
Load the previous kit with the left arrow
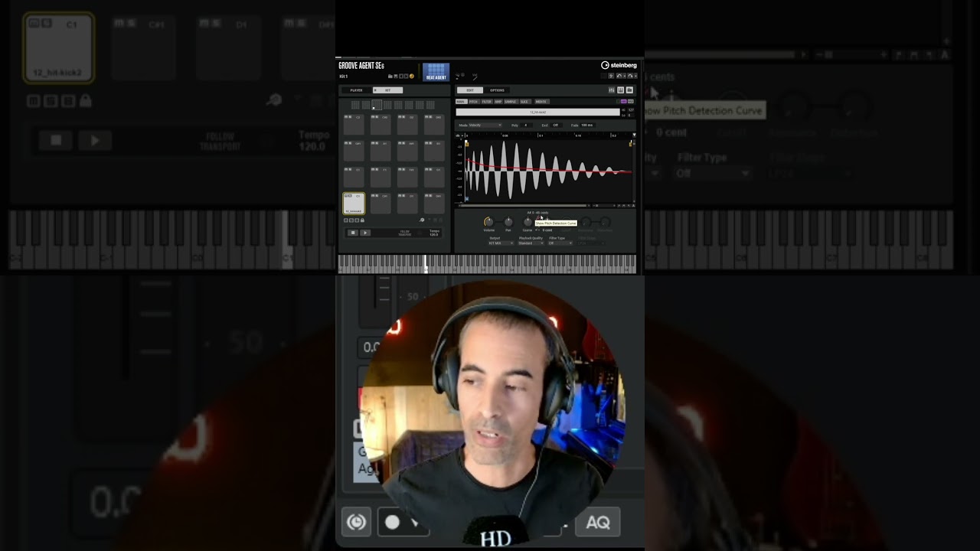pyautogui.click(x=400, y=76)
